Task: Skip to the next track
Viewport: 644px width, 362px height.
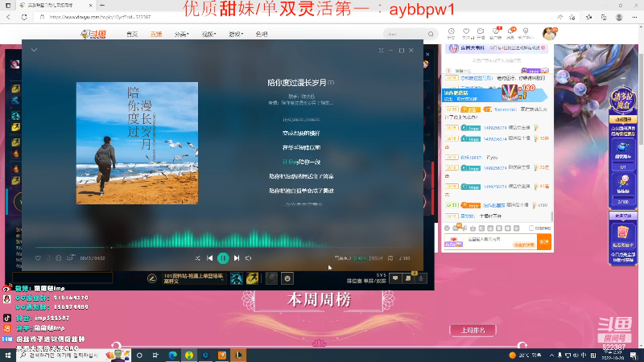Action: (x=237, y=258)
